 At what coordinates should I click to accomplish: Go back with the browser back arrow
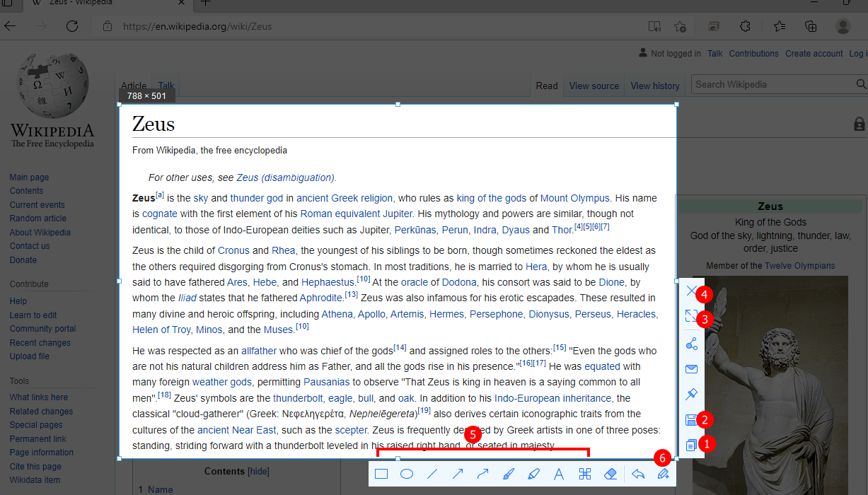pos(10,26)
